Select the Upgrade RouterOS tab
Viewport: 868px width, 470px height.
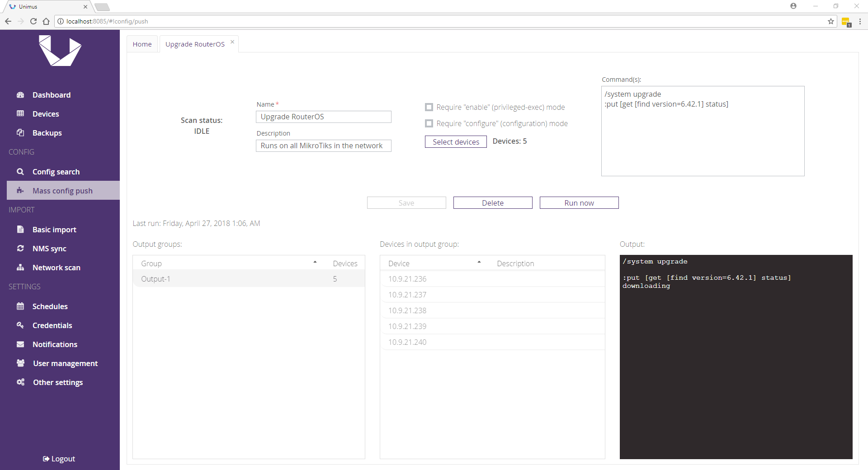click(195, 44)
